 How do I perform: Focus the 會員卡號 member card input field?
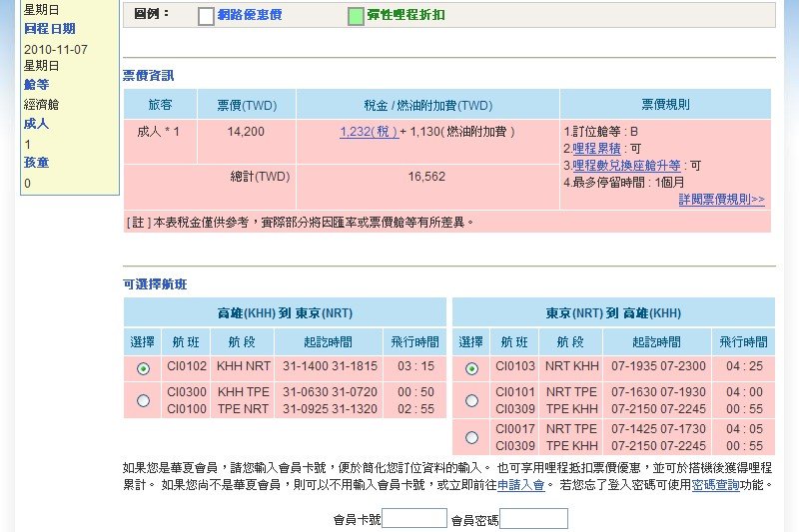[414, 518]
